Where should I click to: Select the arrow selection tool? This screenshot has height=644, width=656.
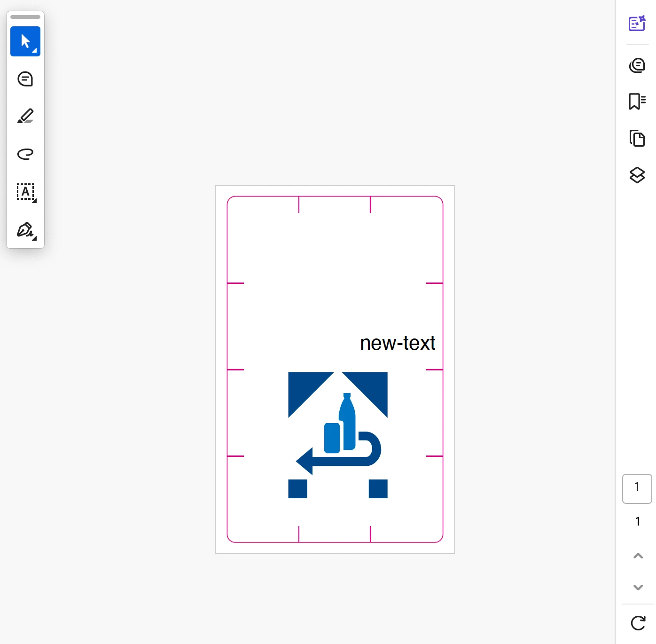pos(25,41)
